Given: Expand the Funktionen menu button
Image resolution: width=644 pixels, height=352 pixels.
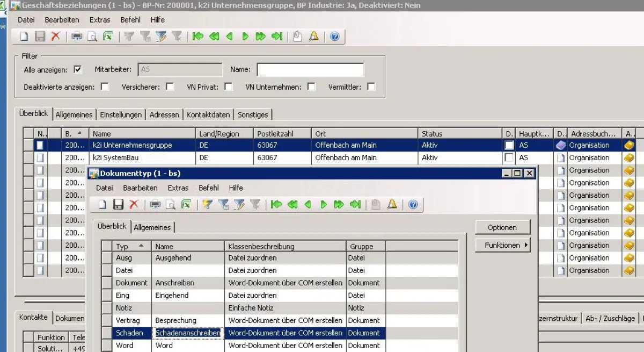Looking at the screenshot, I should [x=502, y=245].
